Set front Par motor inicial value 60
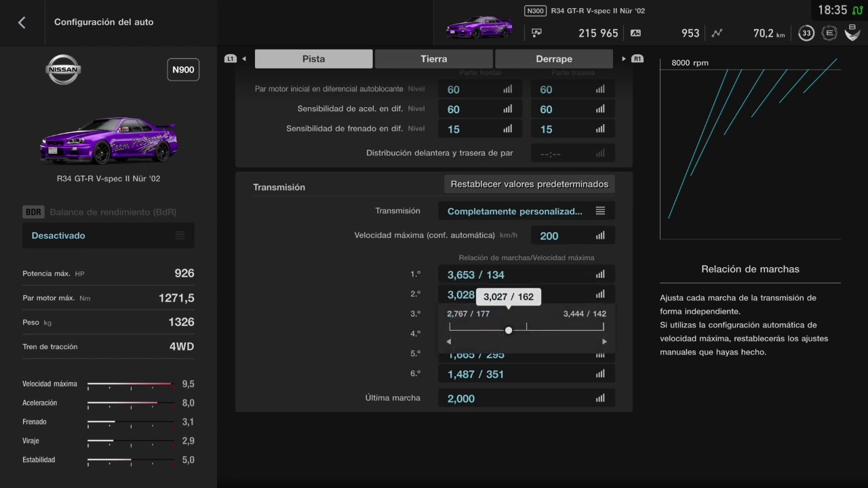Viewport: 868px width, 488px height. coord(480,89)
